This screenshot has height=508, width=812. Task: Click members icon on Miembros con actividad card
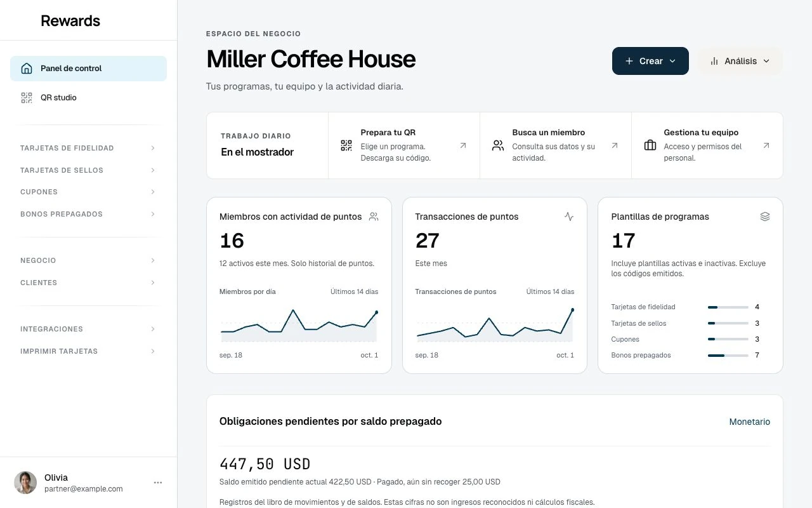(374, 217)
